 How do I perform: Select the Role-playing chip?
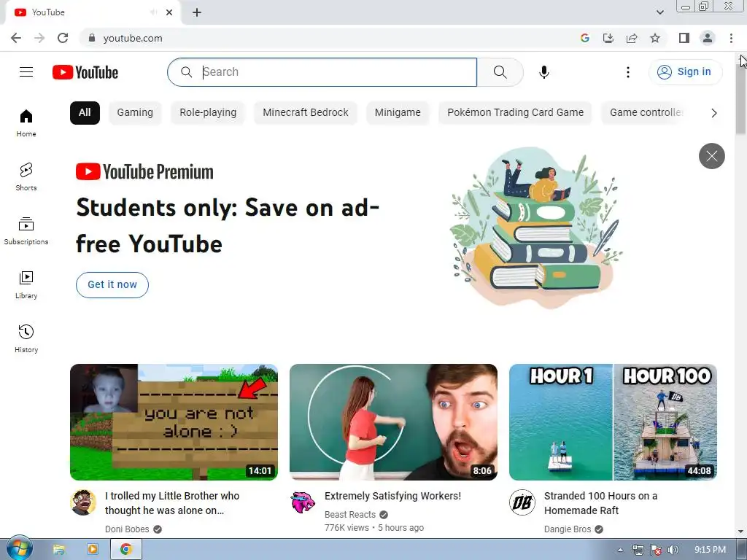pyautogui.click(x=208, y=113)
